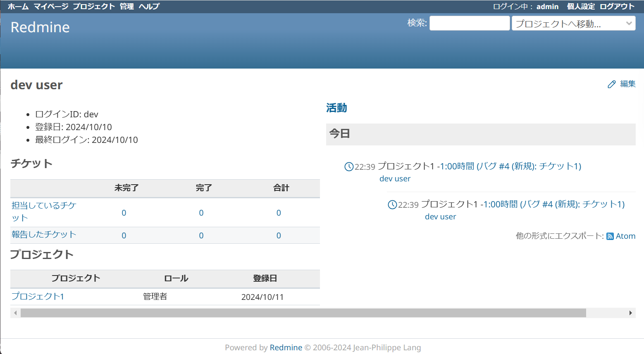Click dev user under first activity
This screenshot has width=644, height=354.
coord(395,178)
